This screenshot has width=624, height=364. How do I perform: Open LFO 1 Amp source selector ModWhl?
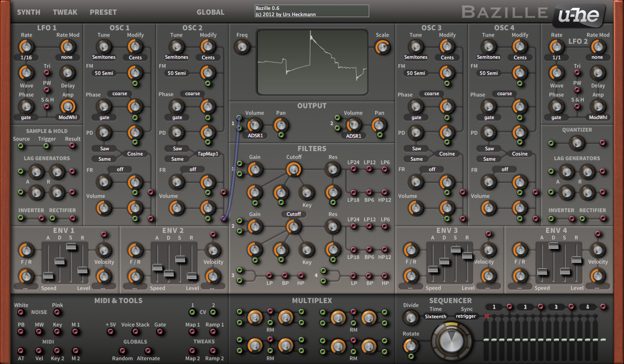(68, 118)
